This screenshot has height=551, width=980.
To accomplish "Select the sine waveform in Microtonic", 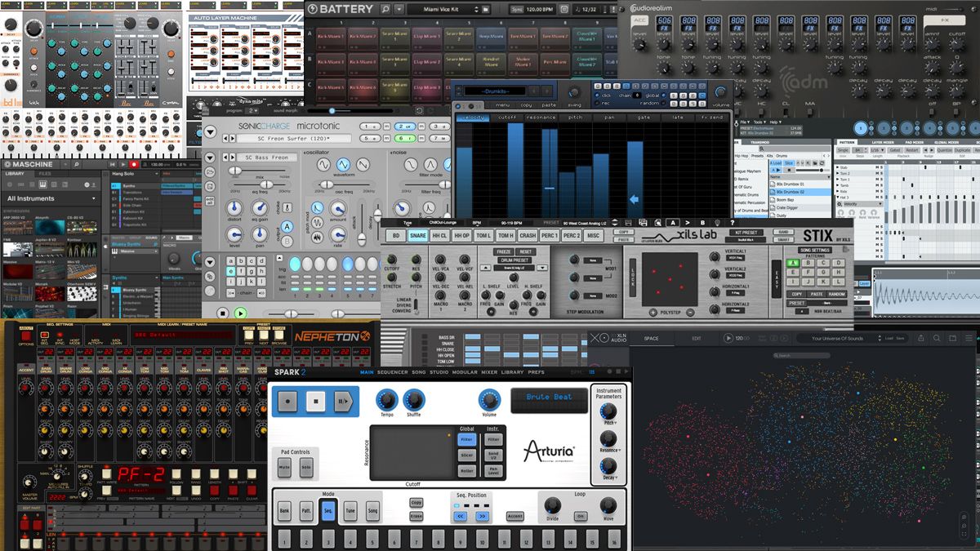I will [x=322, y=164].
